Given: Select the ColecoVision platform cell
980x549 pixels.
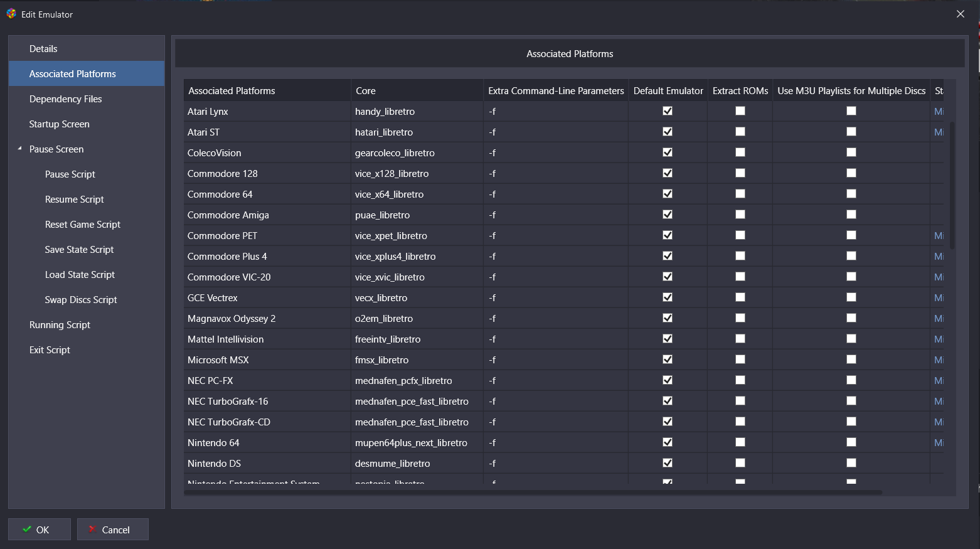Looking at the screenshot, I should tap(267, 153).
